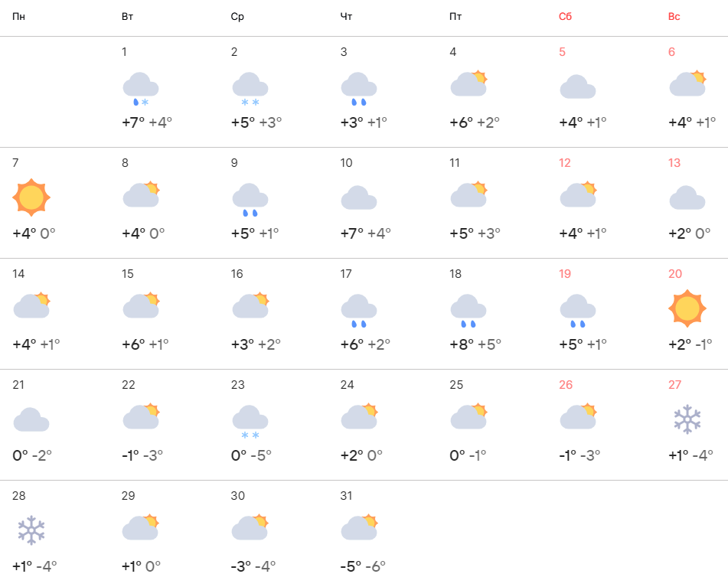
Task: Click the sunny icon on day 7
Action: pyautogui.click(x=31, y=197)
